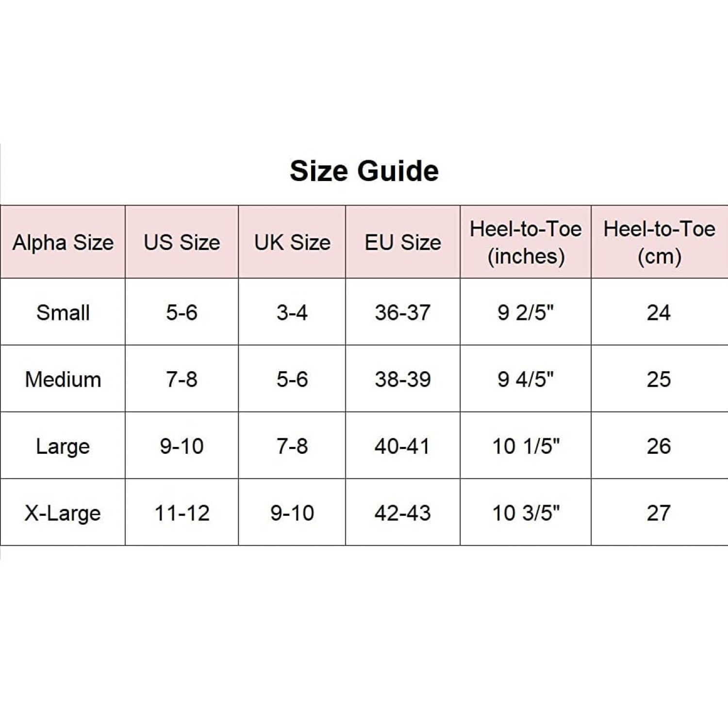Click the 9 4/5" inches cell
Viewport: 728px width, 728px height.
tap(526, 380)
